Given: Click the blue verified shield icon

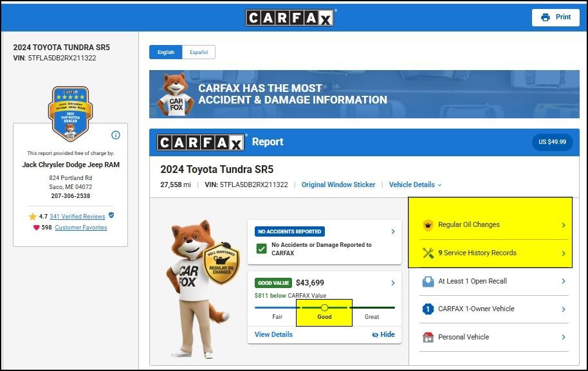Looking at the screenshot, I should pyautogui.click(x=111, y=215).
